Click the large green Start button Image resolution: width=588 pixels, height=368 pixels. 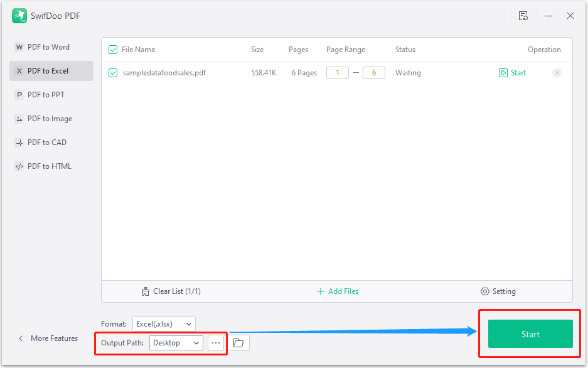[x=530, y=334]
